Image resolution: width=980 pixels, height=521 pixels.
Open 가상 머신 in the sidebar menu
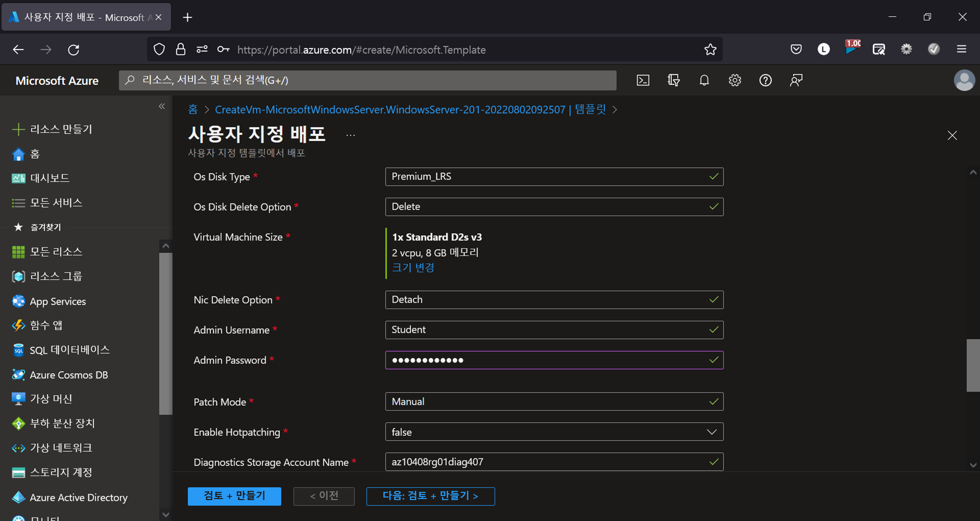point(51,399)
